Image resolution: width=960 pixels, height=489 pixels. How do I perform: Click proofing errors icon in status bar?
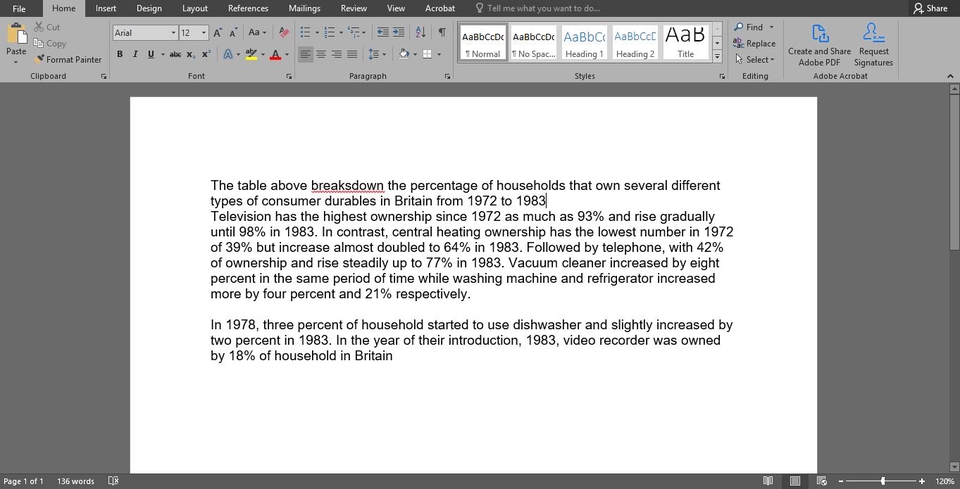(113, 481)
